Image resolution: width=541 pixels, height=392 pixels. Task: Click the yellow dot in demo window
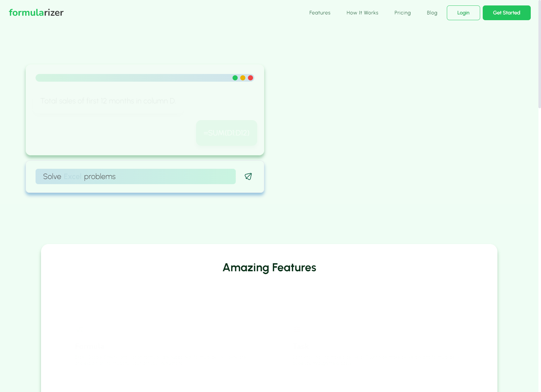[243, 78]
